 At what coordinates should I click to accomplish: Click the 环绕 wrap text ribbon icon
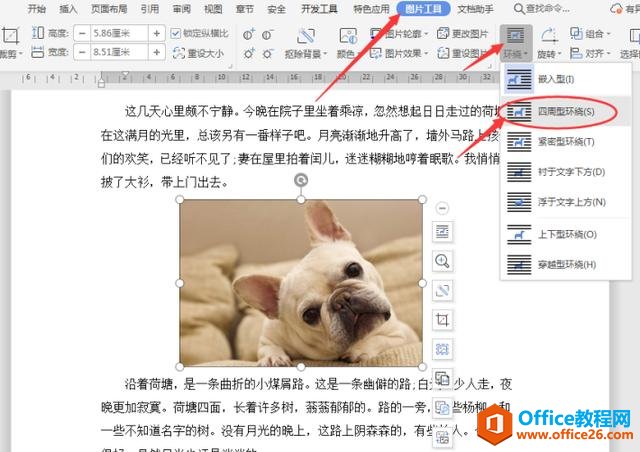(x=516, y=36)
